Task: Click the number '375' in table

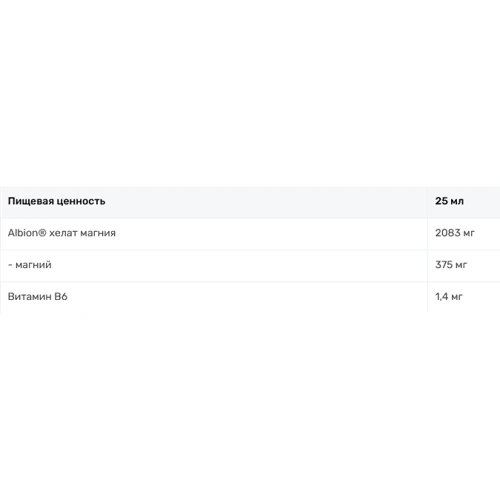Action: pyautogui.click(x=444, y=265)
